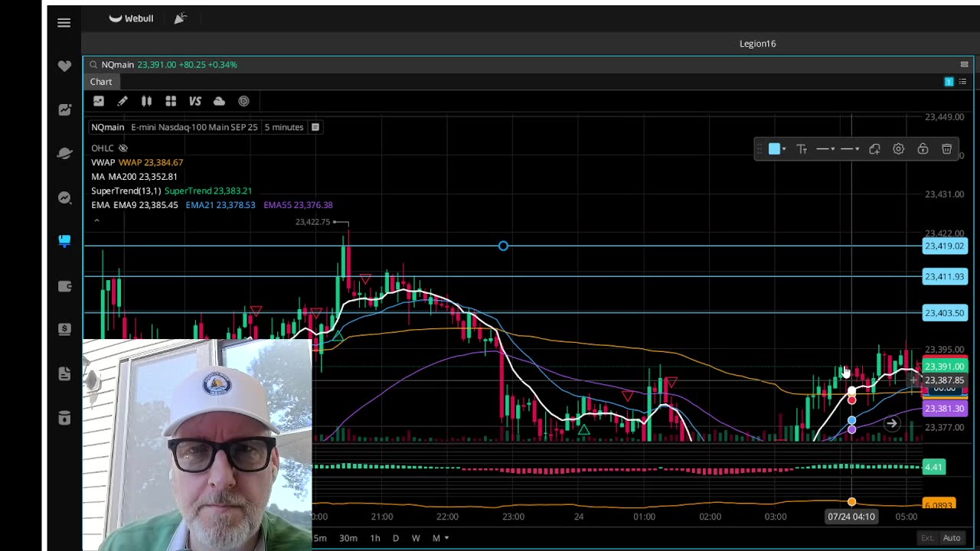Click the NQmain symbol label in legend
980x551 pixels.
point(107,127)
